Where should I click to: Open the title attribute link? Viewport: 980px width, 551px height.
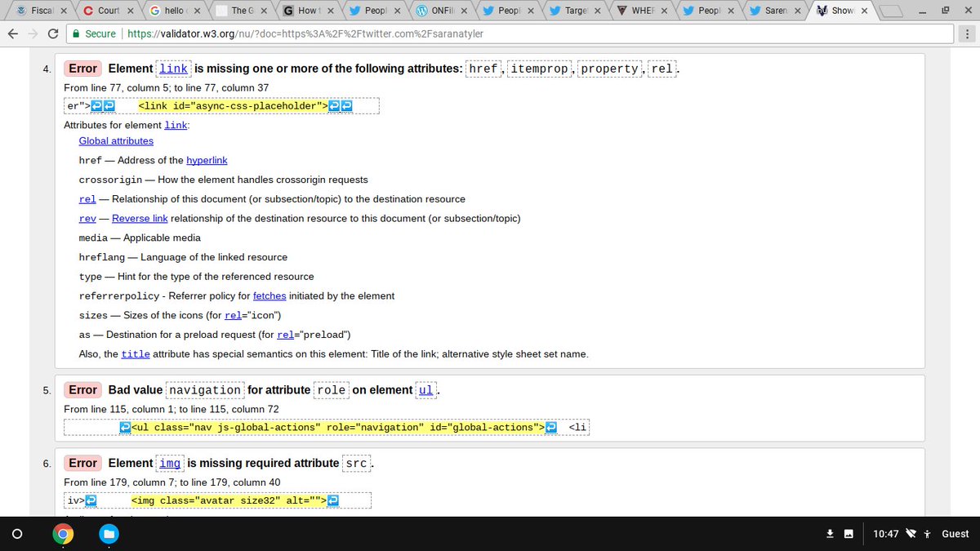(x=136, y=354)
